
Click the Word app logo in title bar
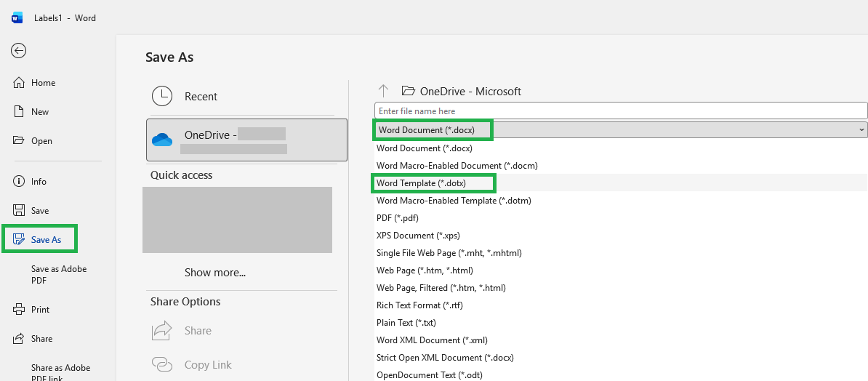[17, 17]
